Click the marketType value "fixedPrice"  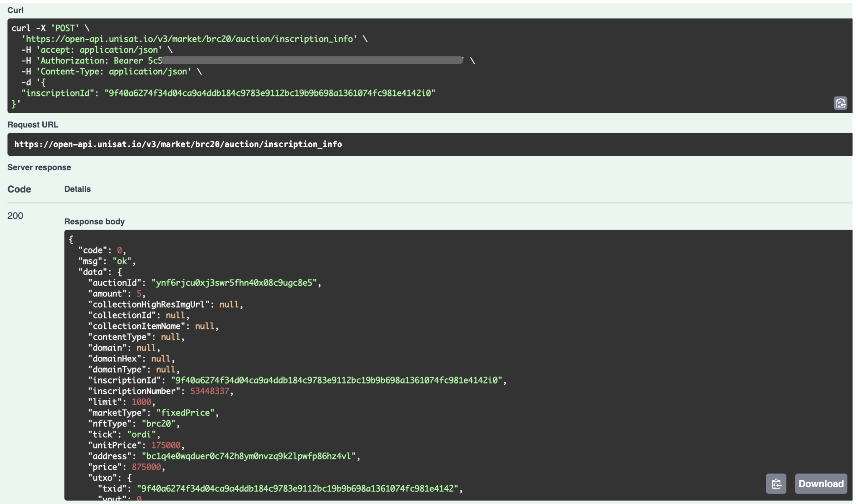185,412
